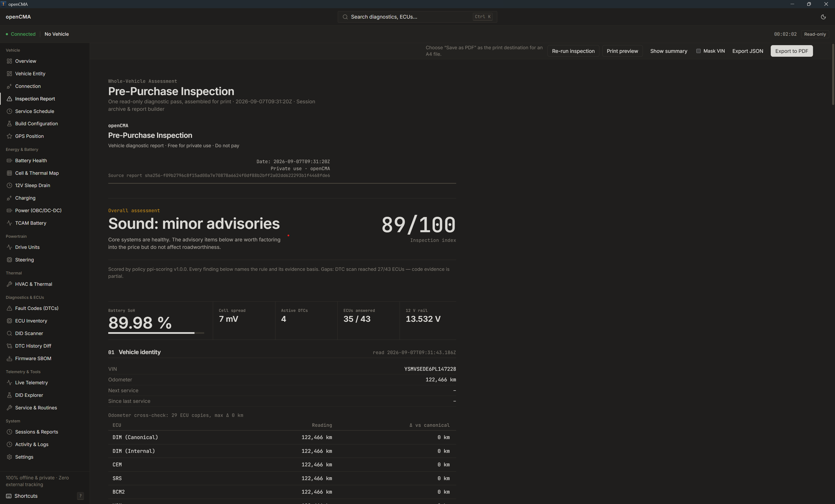Click the DID Explorer flask icon
This screenshot has width=835, height=504.
[x=9, y=395]
